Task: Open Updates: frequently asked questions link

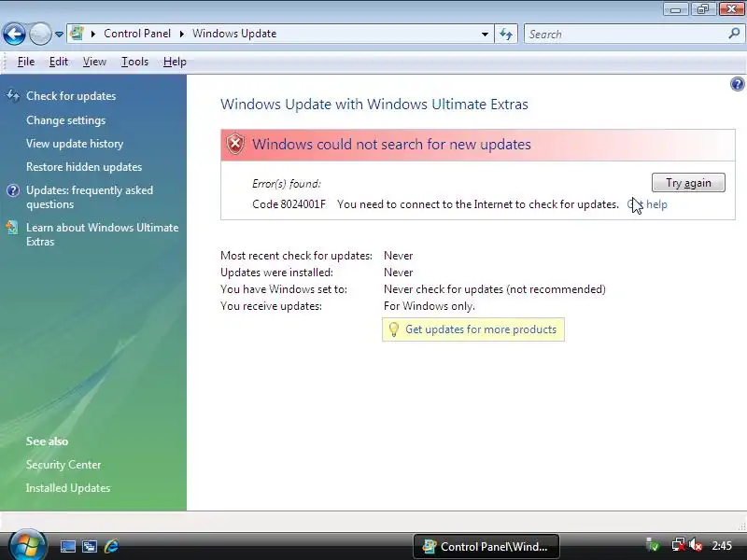Action: point(90,197)
